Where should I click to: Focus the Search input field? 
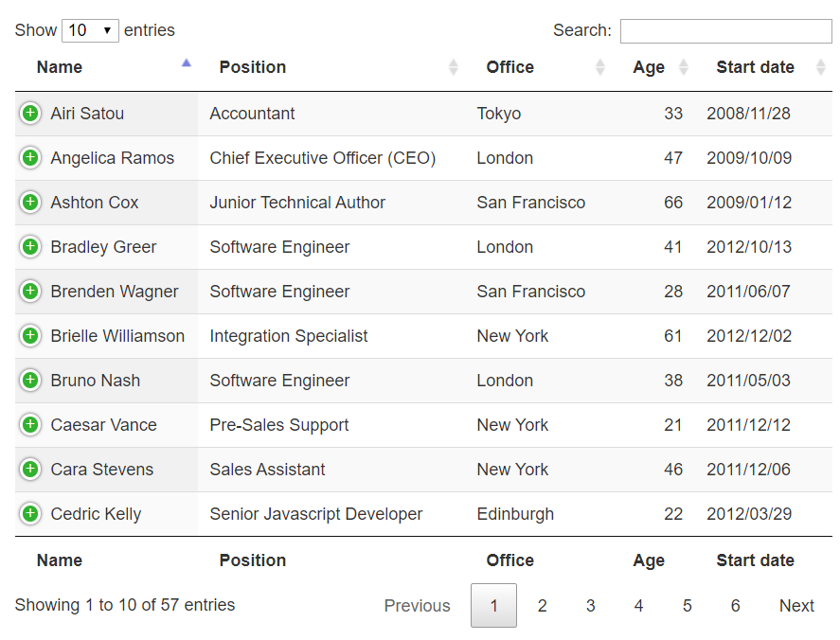pos(725,31)
